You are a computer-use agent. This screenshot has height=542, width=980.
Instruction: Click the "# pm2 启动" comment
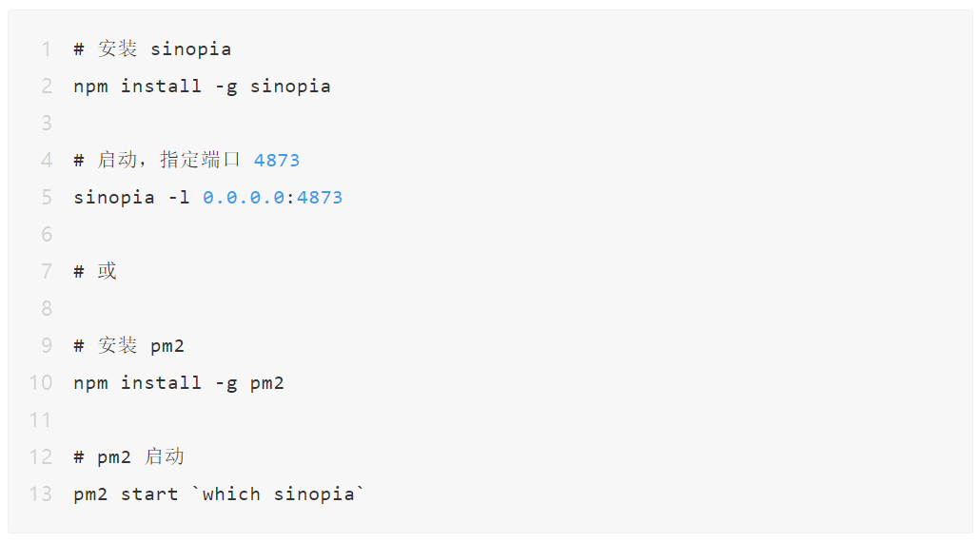tap(128, 456)
